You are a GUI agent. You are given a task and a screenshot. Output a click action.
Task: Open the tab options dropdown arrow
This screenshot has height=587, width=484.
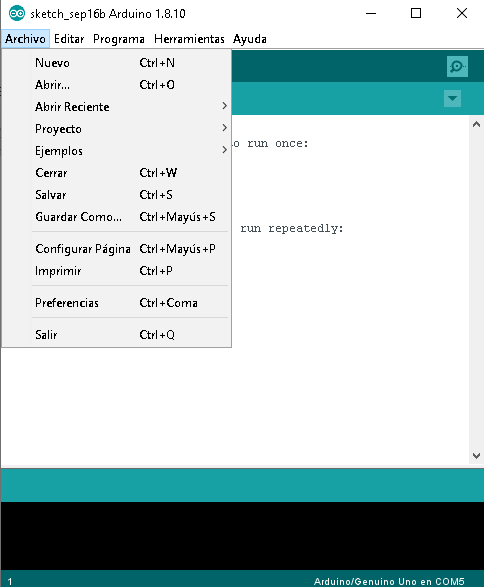click(x=452, y=98)
